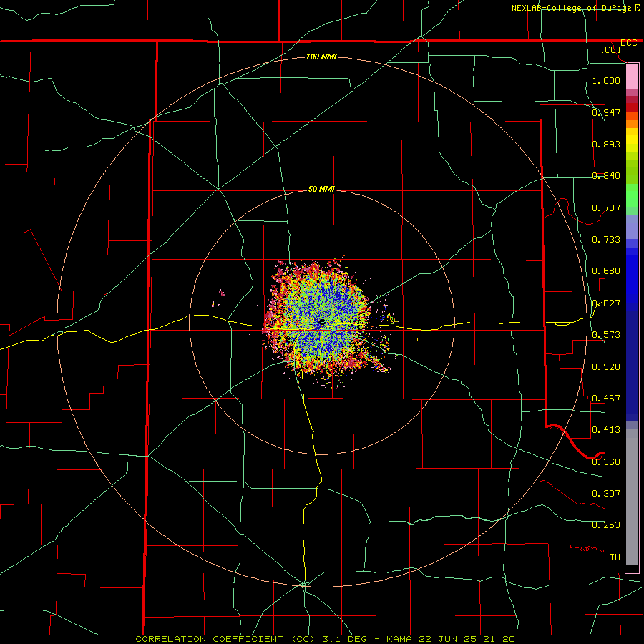Click the 0.467 legend value

606,399
